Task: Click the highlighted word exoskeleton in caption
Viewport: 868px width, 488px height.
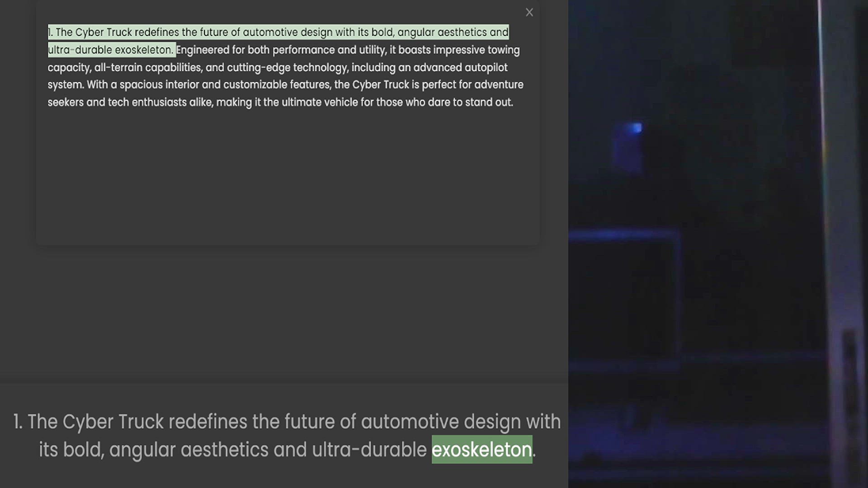Action: coord(481,450)
